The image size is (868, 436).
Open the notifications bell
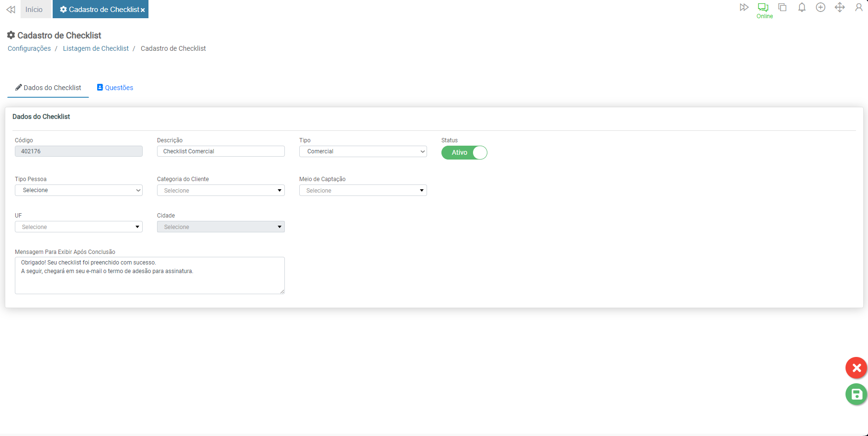[801, 7]
